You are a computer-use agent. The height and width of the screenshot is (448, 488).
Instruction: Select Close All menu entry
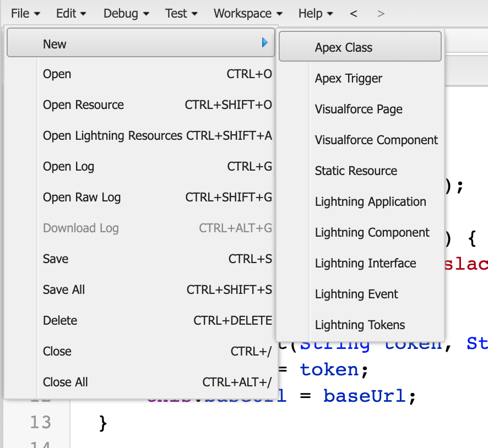tap(140, 382)
